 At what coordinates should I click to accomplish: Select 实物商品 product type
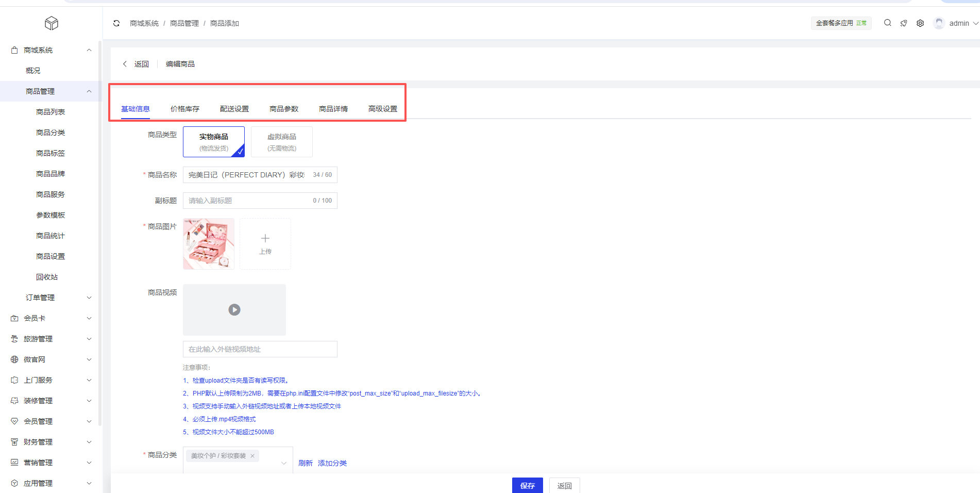[214, 142]
